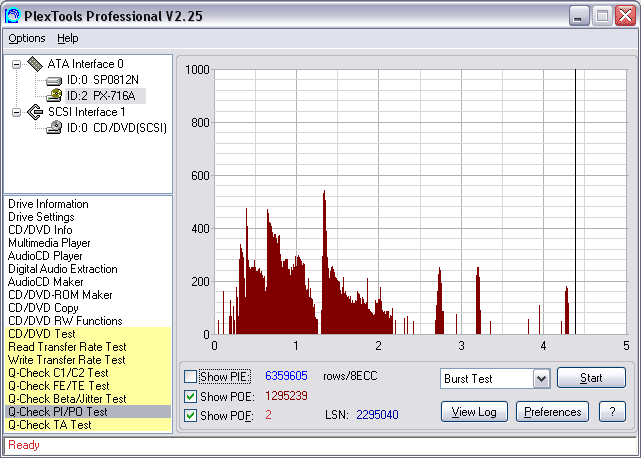The width and height of the screenshot is (641, 458).
Task: Click the CD/DVD(SCSI) drive icon
Action: click(x=54, y=128)
